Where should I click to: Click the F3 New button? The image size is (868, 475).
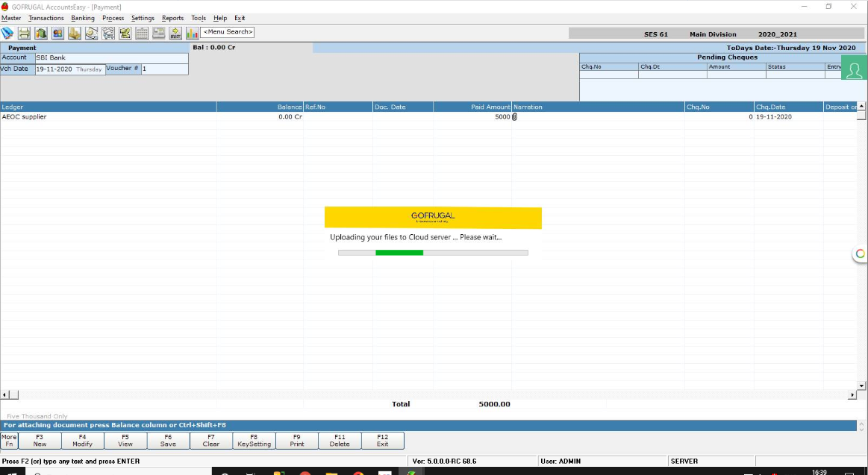coord(40,441)
